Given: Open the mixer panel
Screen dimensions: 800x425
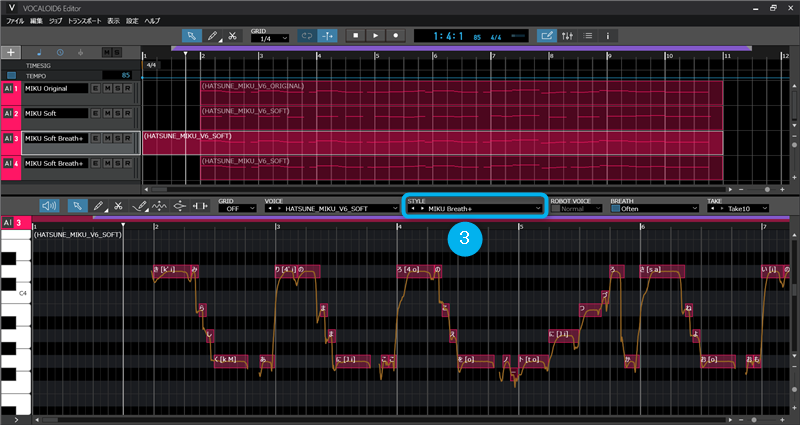Looking at the screenshot, I should click(567, 36).
